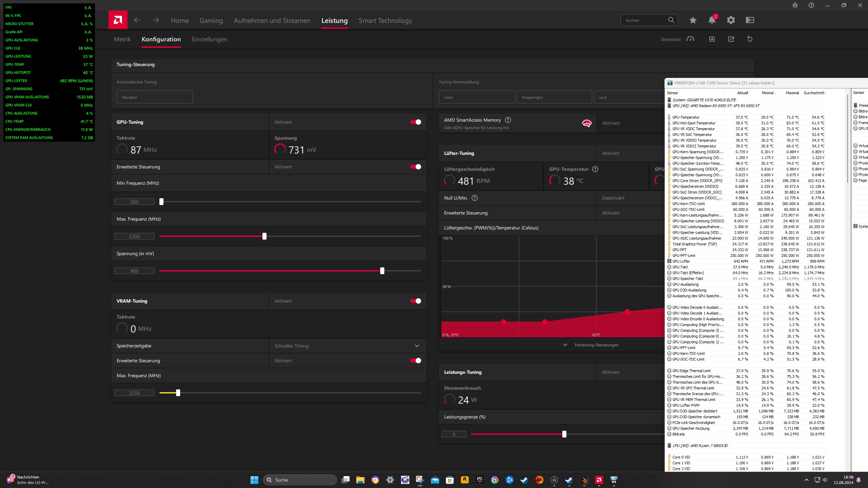Expand Feintuning-Steuerungen
The image size is (868, 488).
[590, 345]
